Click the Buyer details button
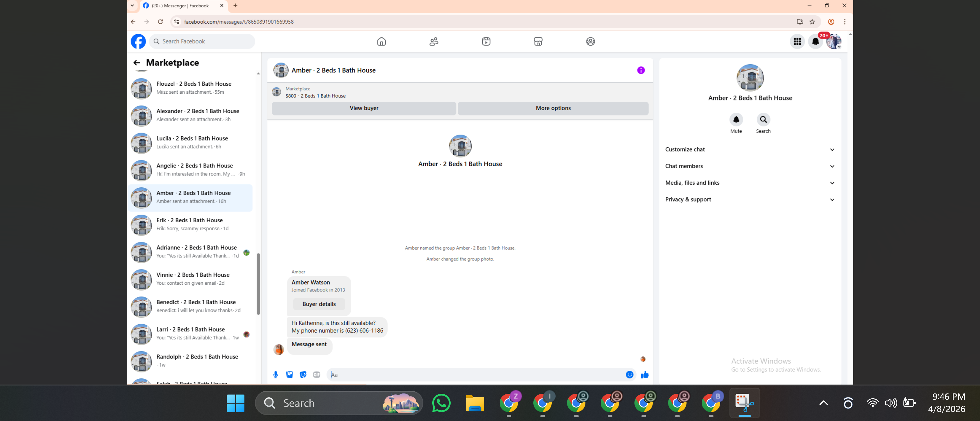Image resolution: width=980 pixels, height=421 pixels. click(x=319, y=304)
